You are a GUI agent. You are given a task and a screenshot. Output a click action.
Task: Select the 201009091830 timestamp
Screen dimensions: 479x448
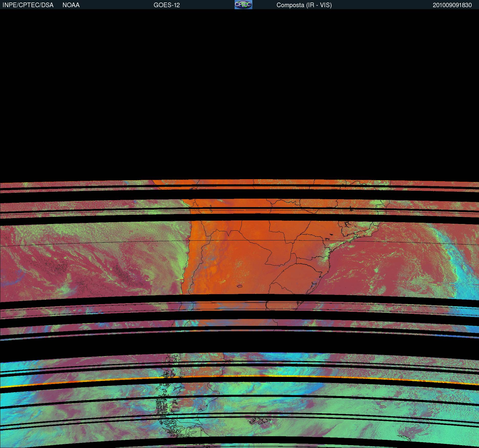(x=452, y=5)
